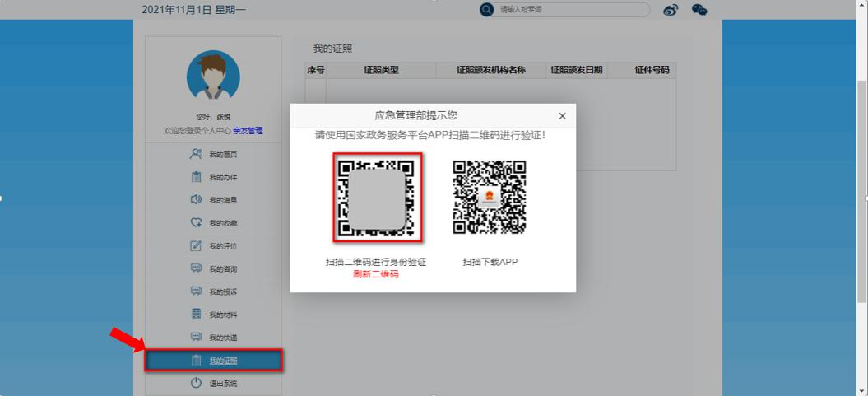Click 扫描二维码进行身份验证 caption text
The image size is (868, 396).
(x=376, y=262)
